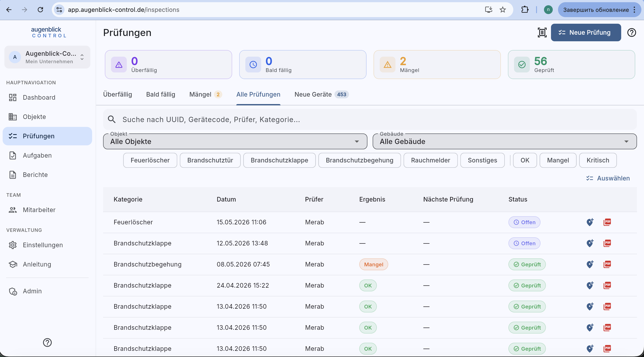
Task: Click the QR scan icon beside Neue Prüfung
Action: [542, 32]
